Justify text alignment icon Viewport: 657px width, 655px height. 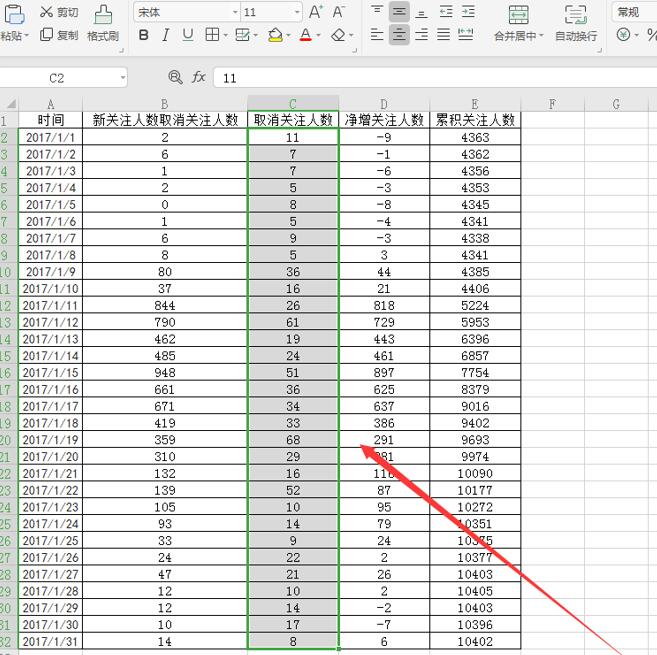pyautogui.click(x=444, y=34)
